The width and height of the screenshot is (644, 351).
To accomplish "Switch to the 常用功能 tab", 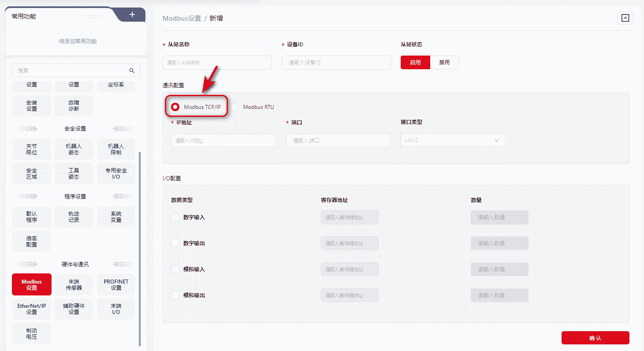I will coord(24,16).
